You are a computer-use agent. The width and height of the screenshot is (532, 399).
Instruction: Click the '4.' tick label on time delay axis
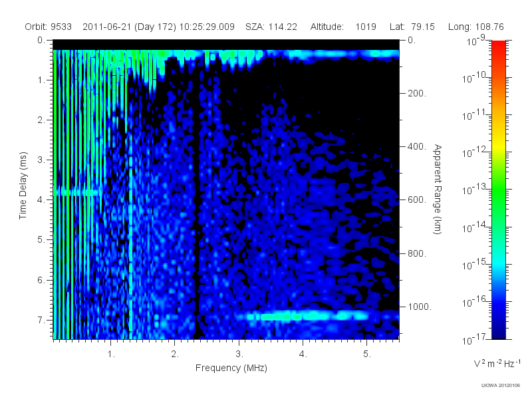(41, 200)
